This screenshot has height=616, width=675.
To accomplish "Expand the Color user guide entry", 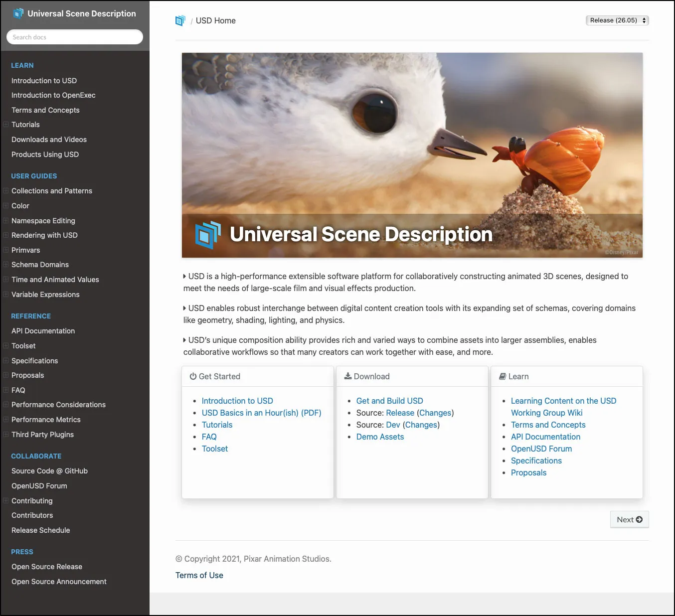I will (5, 205).
